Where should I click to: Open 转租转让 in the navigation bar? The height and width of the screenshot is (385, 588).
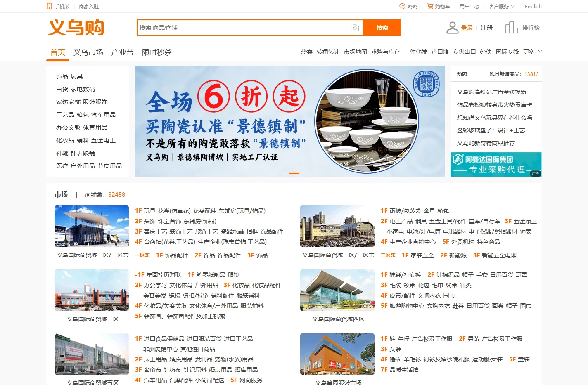coord(328,52)
